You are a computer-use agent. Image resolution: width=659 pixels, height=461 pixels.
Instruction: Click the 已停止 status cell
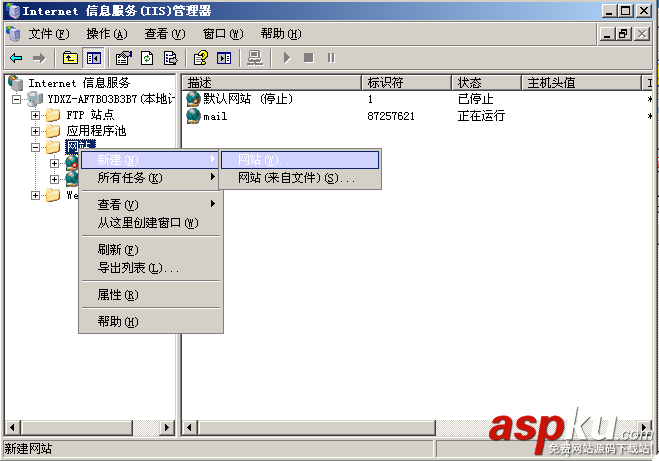click(x=475, y=99)
